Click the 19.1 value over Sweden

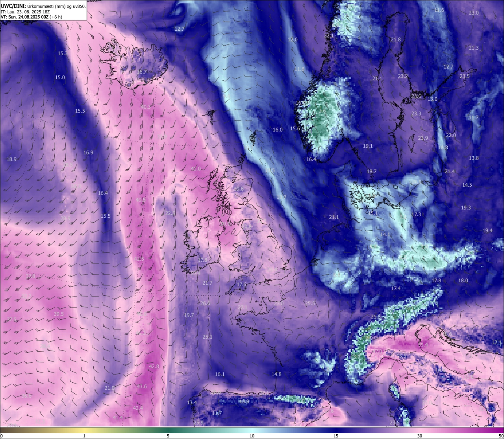coord(368,146)
